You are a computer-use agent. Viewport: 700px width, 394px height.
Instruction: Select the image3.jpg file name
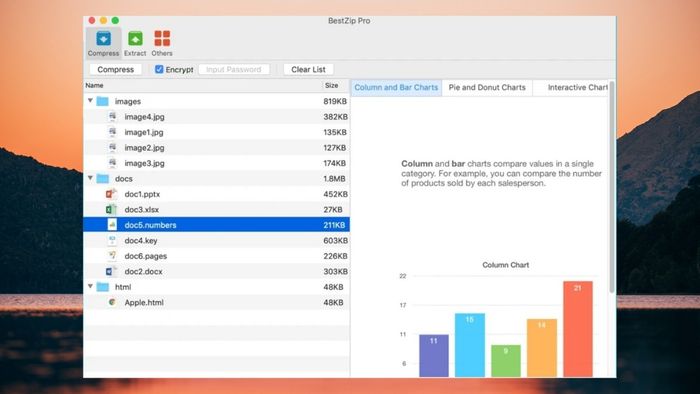pyautogui.click(x=145, y=163)
